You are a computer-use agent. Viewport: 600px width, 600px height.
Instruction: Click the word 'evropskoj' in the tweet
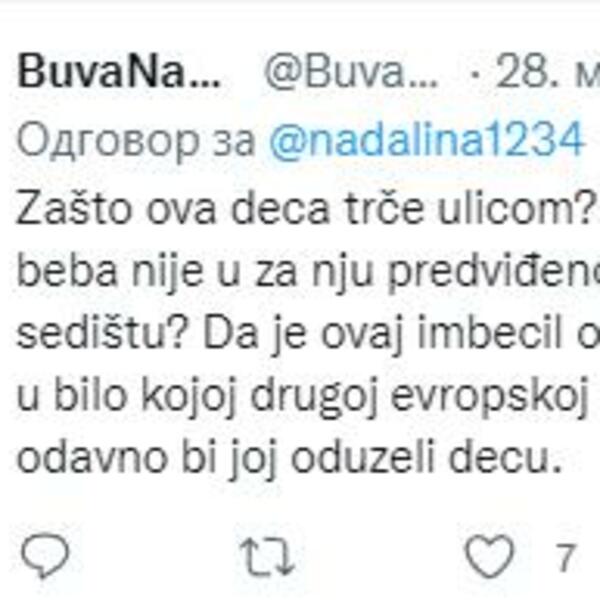tap(489, 398)
